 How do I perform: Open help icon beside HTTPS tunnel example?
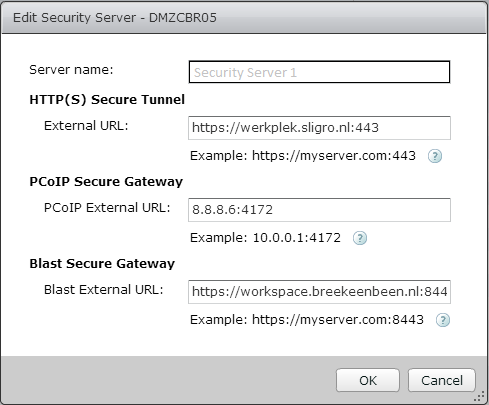(x=435, y=156)
